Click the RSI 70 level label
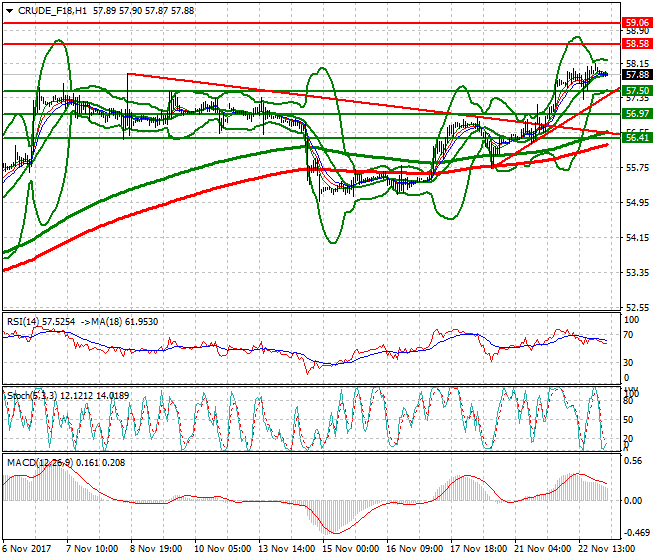 pyautogui.click(x=628, y=335)
